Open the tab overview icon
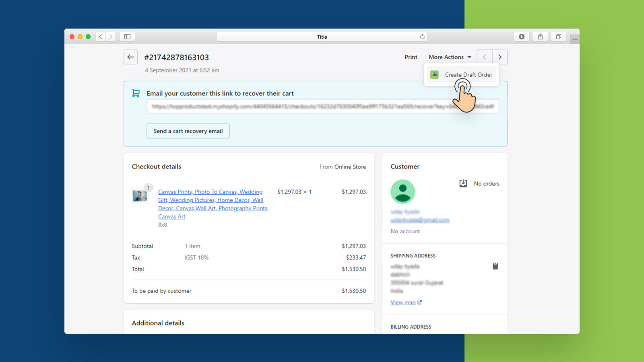The height and width of the screenshot is (362, 644). pyautogui.click(x=559, y=37)
